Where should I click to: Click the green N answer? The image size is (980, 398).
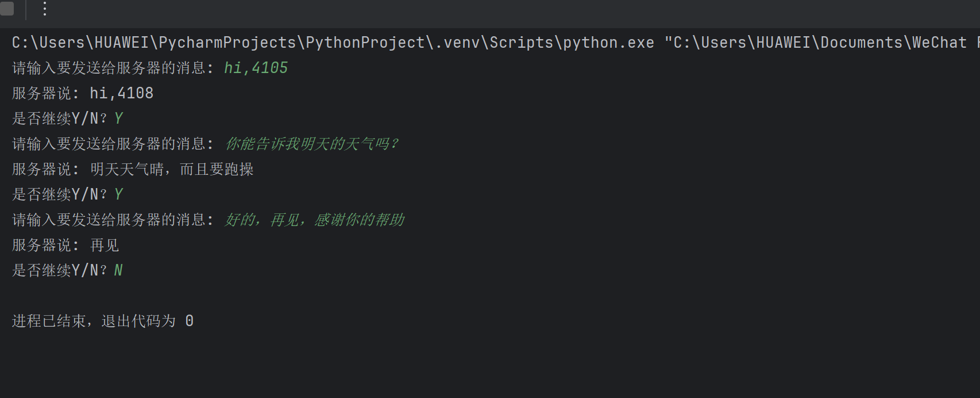(118, 270)
